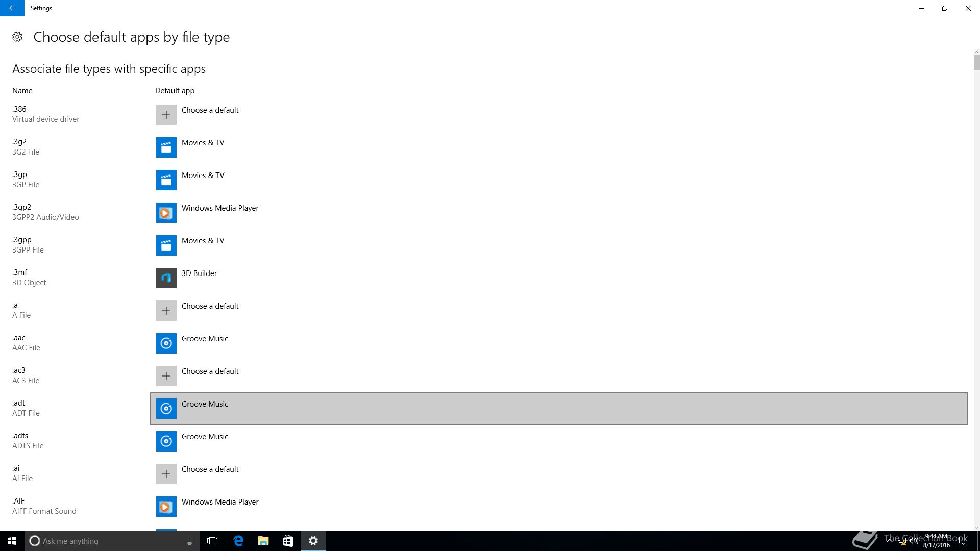Click the .AIF file extension name
The width and height of the screenshot is (980, 551).
pyautogui.click(x=18, y=501)
